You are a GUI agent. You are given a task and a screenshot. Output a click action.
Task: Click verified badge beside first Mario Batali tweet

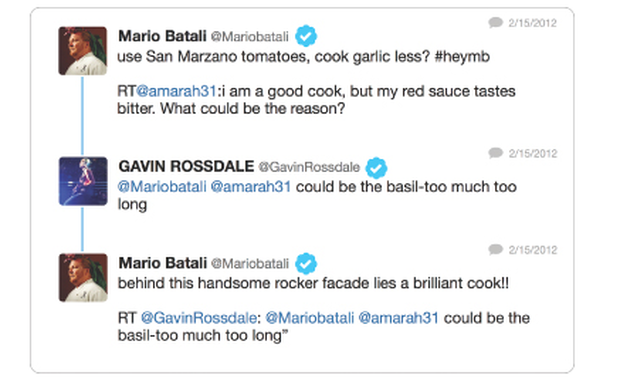pyautogui.click(x=306, y=36)
